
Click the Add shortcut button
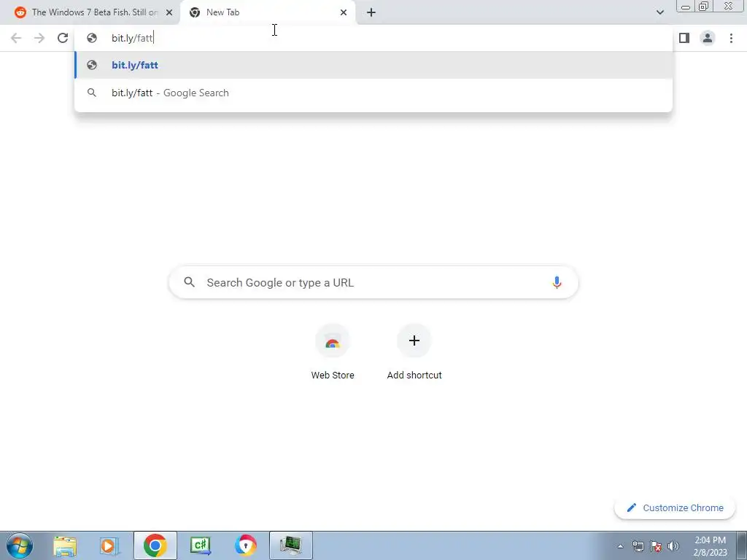point(414,351)
